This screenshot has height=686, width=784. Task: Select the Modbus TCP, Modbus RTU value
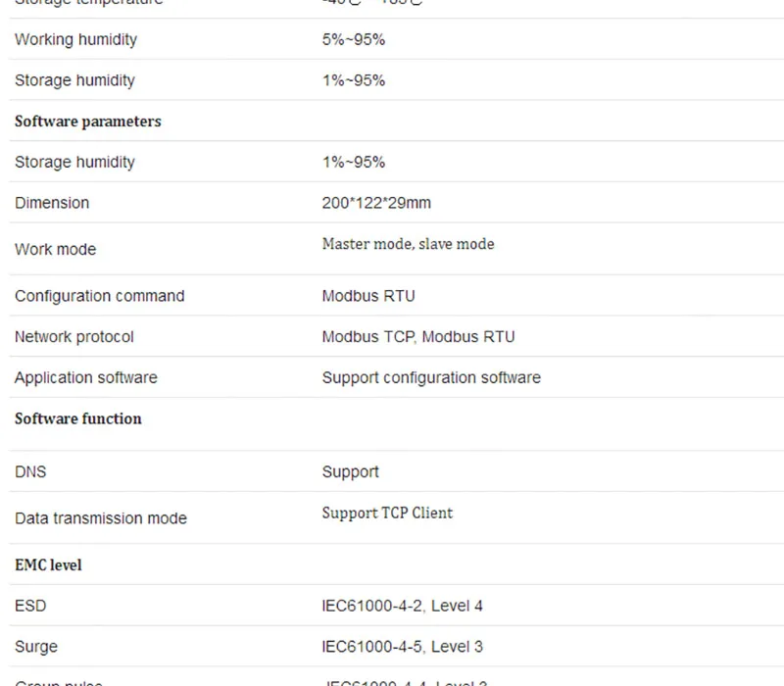418,337
